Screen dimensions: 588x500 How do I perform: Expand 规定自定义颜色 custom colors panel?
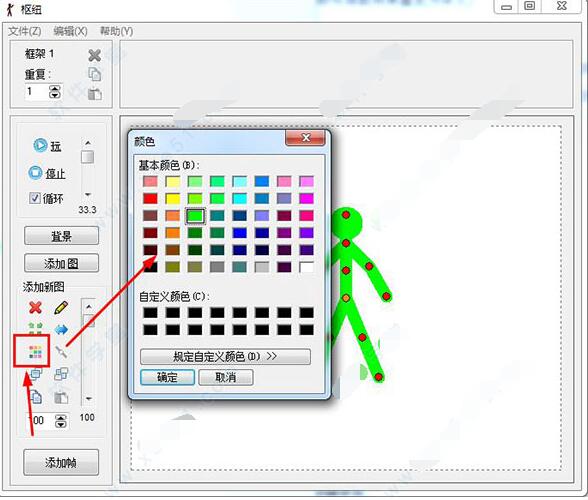[x=225, y=356]
